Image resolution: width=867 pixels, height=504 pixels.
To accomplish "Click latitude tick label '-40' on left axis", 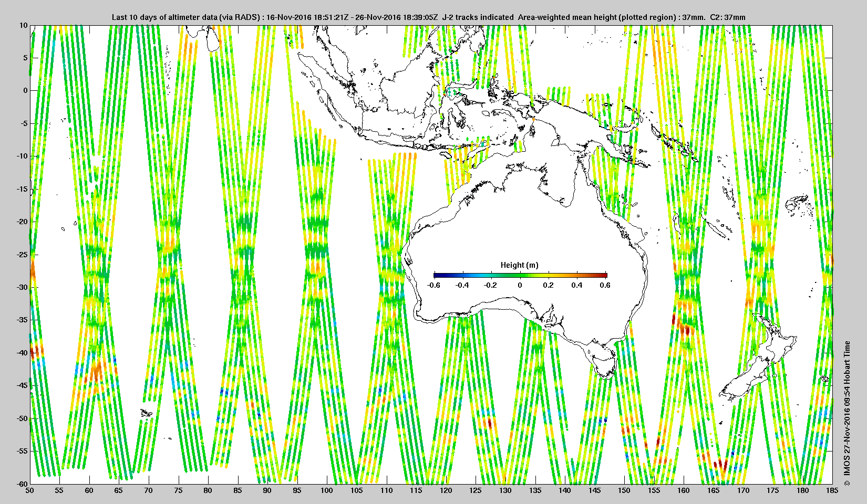I will point(22,353).
